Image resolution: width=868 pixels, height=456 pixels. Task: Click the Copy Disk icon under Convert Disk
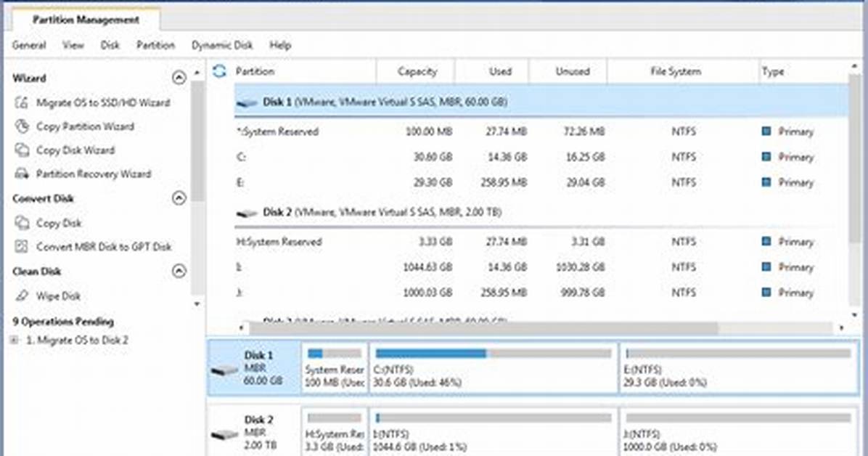coord(21,223)
